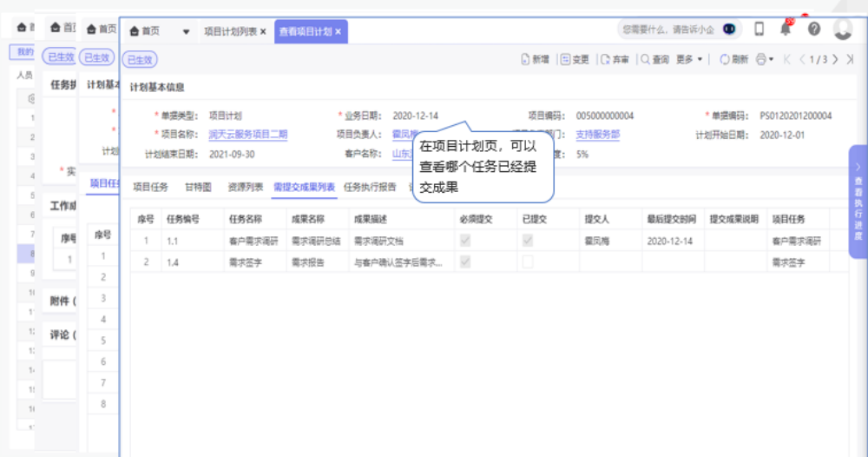This screenshot has width=868, height=457.
Task: Click the 1 / 3 page indicator
Action: coord(819,59)
